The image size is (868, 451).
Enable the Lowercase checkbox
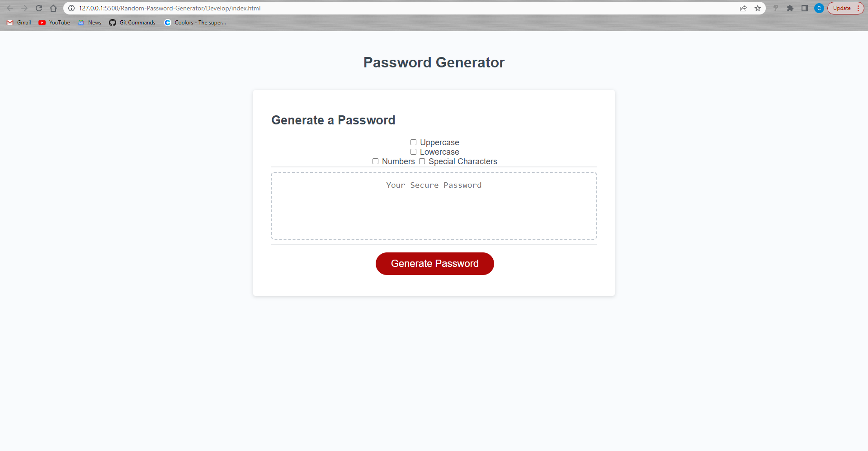[413, 152]
